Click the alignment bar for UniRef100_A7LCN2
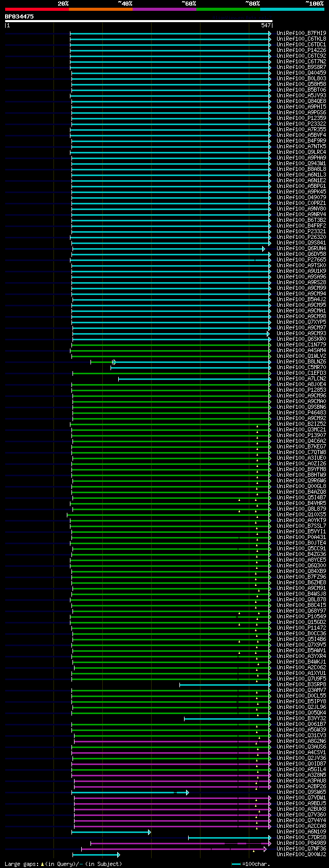 click(195, 379)
